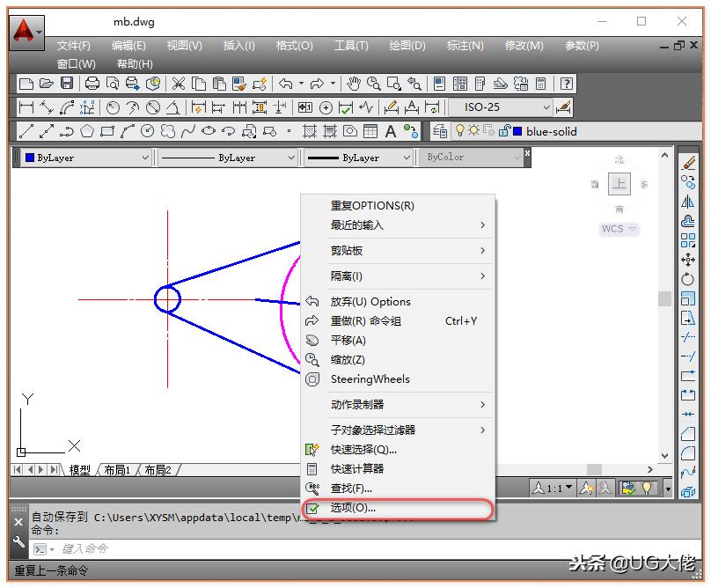Screen dimensions: 711x588
Task: Toggle the layer on/off lightbulb icon
Action: (459, 132)
